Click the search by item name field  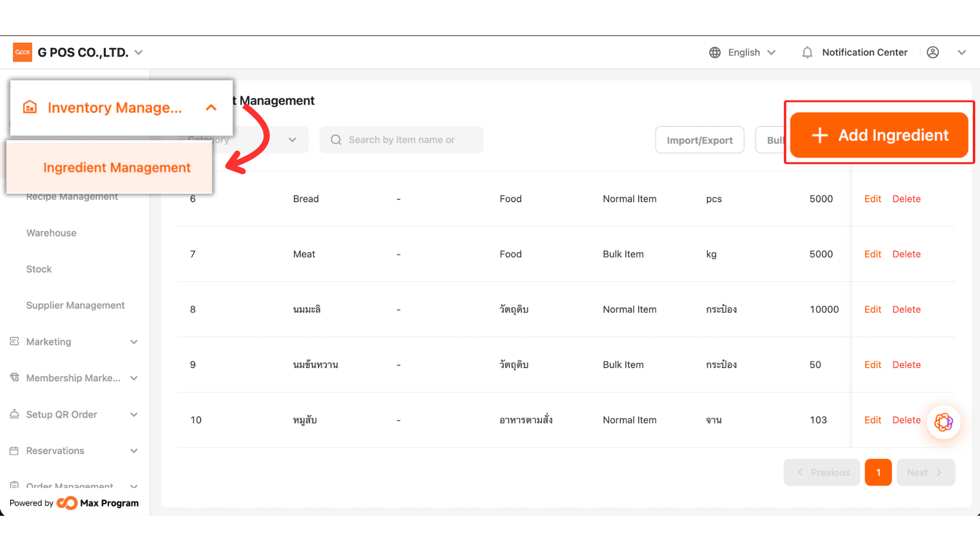click(401, 140)
